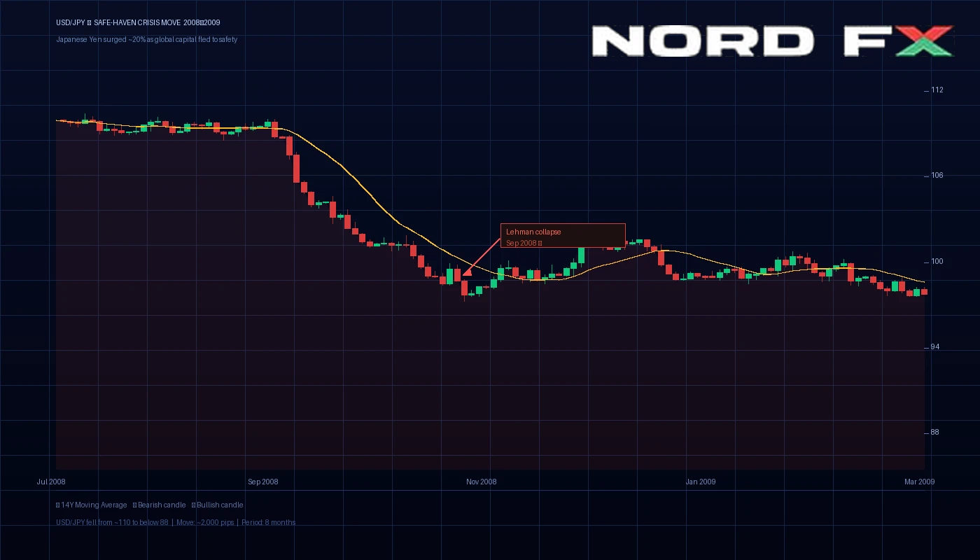Select the 14Y Moving Average legend marker

point(57,505)
